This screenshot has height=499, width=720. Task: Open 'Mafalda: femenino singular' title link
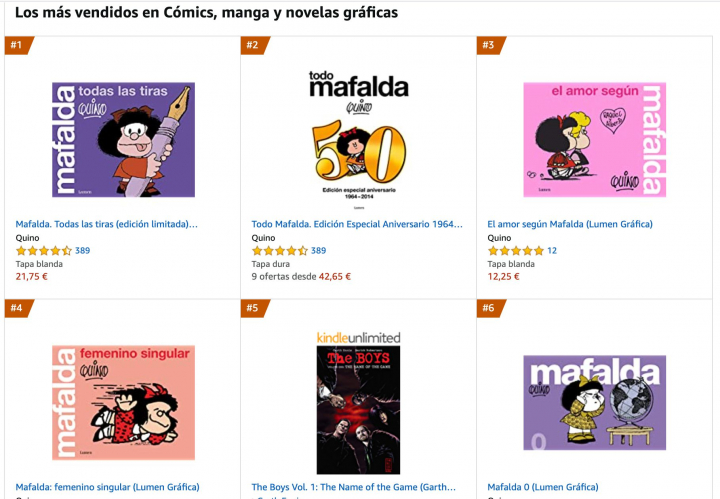point(107,487)
